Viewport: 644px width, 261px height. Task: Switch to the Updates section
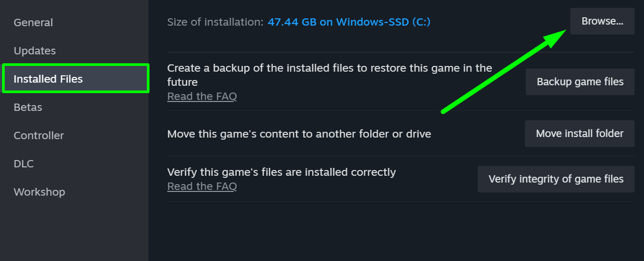pyautogui.click(x=34, y=51)
